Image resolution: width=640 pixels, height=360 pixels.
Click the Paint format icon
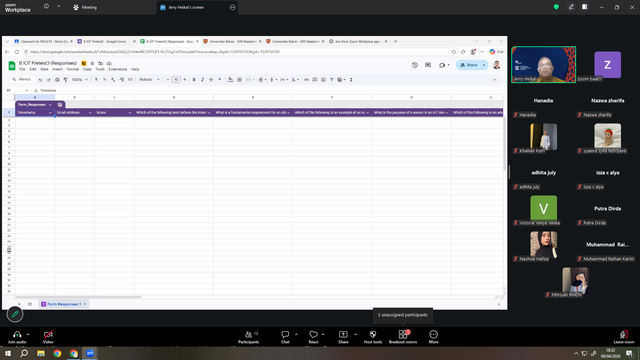coord(65,80)
